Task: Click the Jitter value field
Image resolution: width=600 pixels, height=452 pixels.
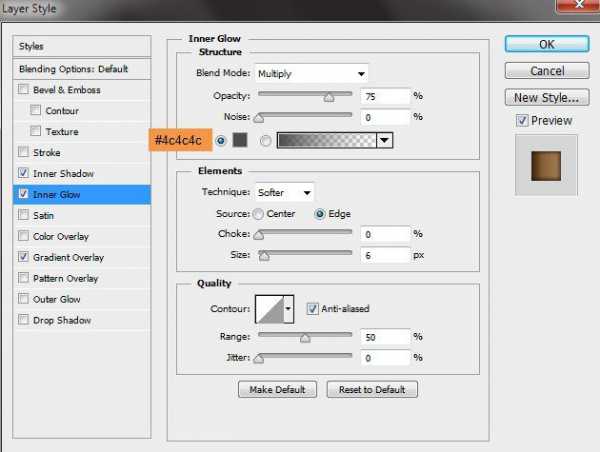Action: click(x=385, y=358)
